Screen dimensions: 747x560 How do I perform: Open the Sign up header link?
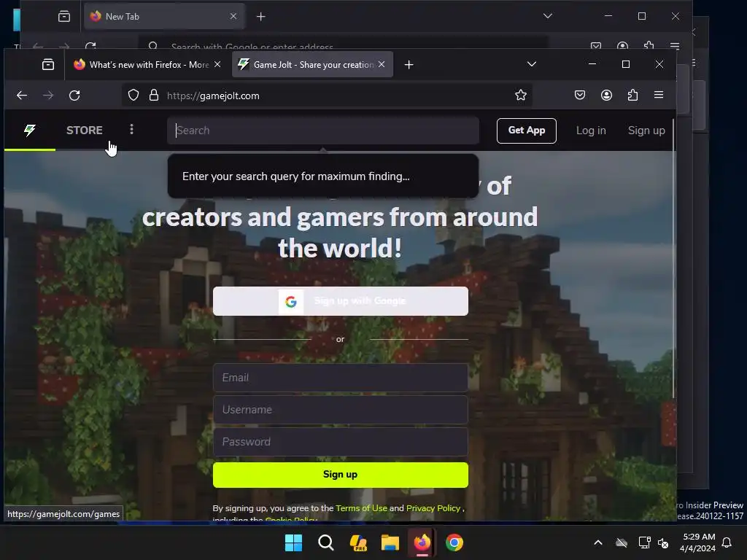coord(646,131)
